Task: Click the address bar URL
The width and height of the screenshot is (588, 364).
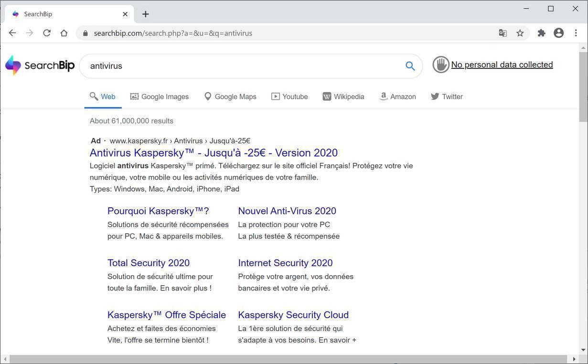Action: tap(173, 33)
